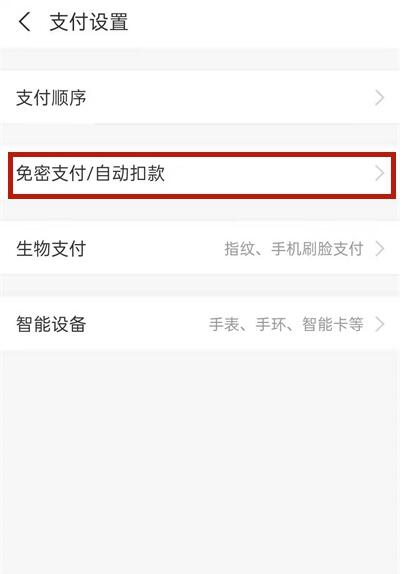
Task: Tap the 支付设置 page title
Action: [x=89, y=22]
